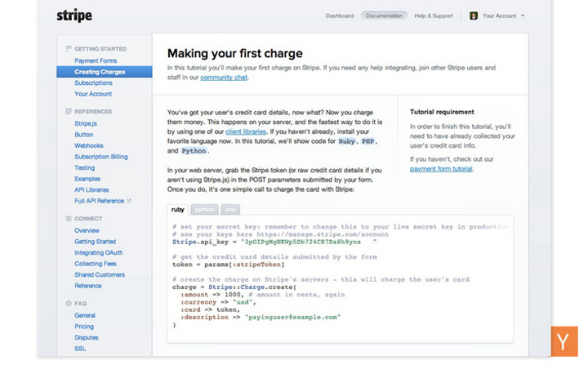Viewport: 588px width, 365px height.
Task: Click external link icon beside Full API Reference
Action: tap(129, 201)
